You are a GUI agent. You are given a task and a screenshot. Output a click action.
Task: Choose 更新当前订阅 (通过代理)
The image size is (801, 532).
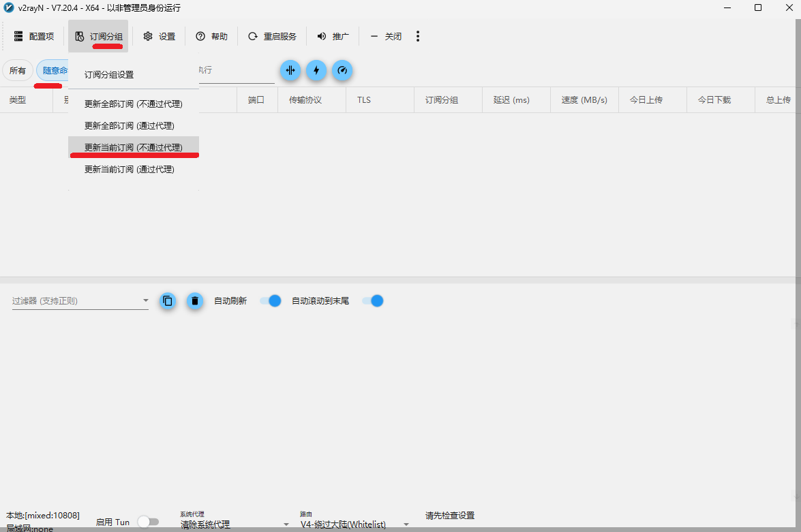(134, 169)
